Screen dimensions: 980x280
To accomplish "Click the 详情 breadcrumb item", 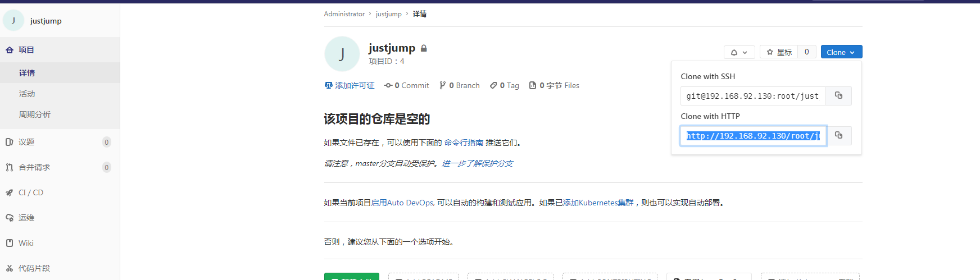I will [x=420, y=14].
